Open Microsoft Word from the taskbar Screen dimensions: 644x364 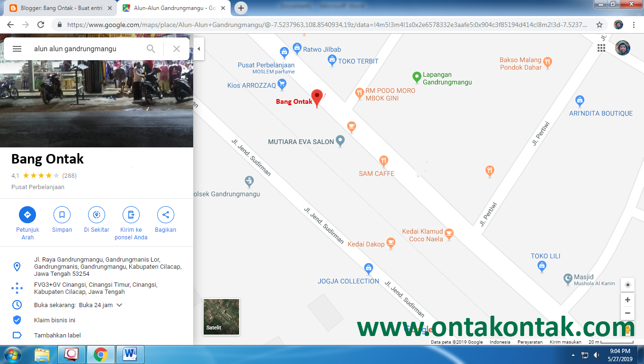(129, 355)
